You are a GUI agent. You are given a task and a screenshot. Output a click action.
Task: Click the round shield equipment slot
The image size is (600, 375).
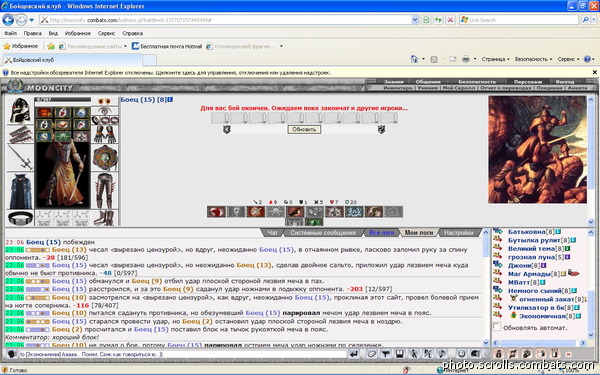click(105, 157)
